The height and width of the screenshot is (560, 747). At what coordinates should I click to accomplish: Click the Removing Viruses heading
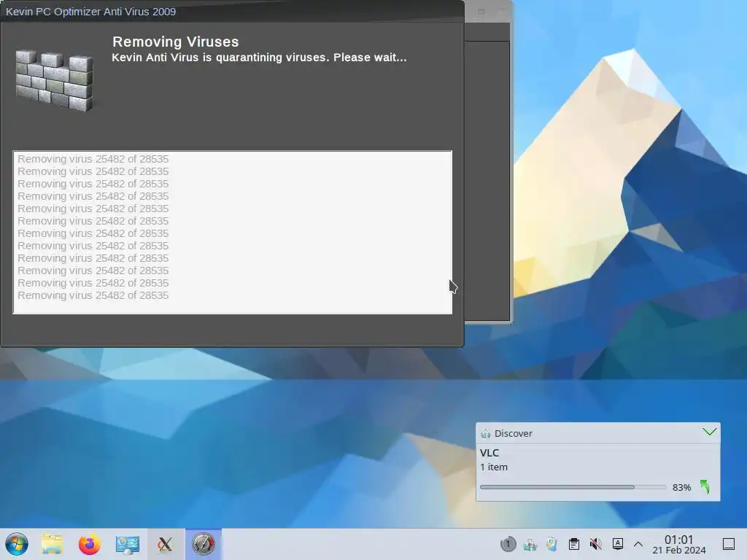[x=175, y=42]
